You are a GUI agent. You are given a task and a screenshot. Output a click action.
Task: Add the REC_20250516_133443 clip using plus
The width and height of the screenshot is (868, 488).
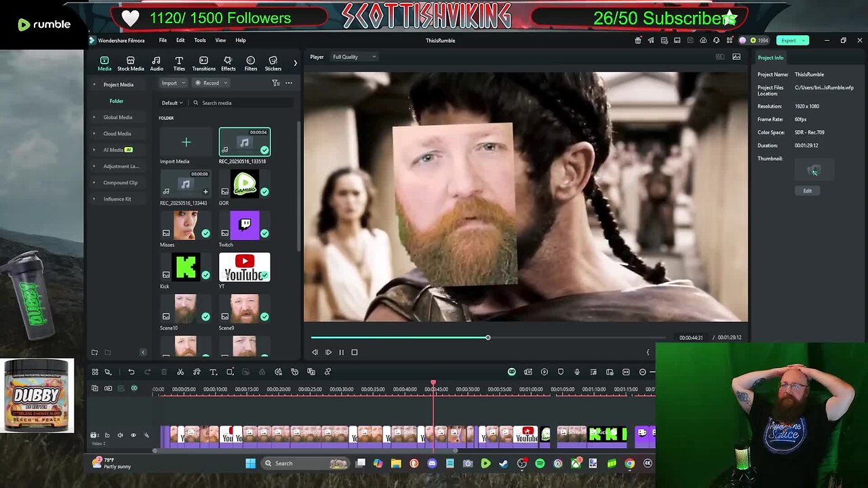click(x=205, y=192)
